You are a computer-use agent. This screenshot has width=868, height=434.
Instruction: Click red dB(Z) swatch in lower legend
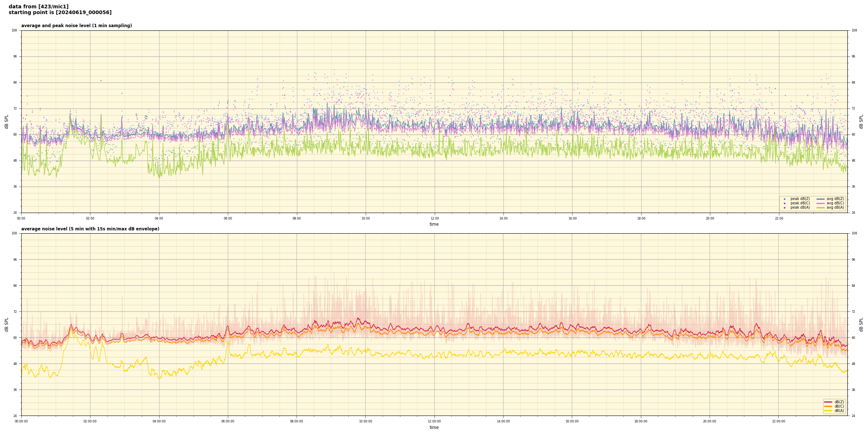(x=828, y=402)
